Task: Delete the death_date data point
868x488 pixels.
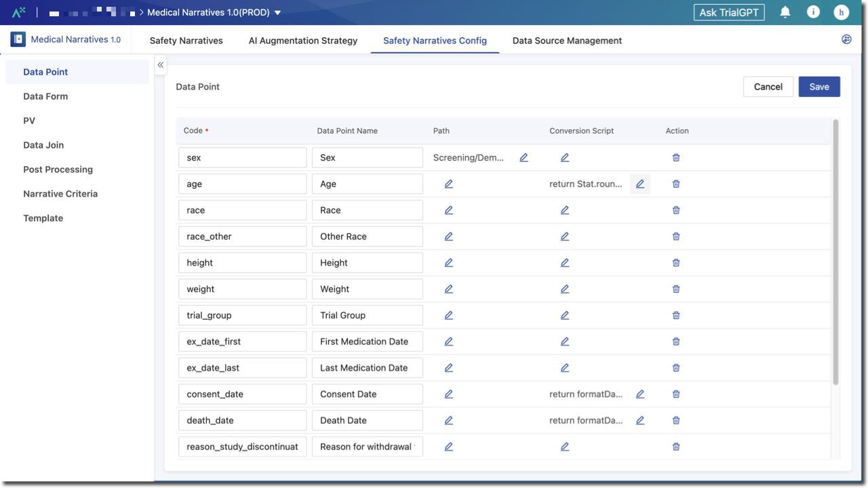Action: pos(676,421)
